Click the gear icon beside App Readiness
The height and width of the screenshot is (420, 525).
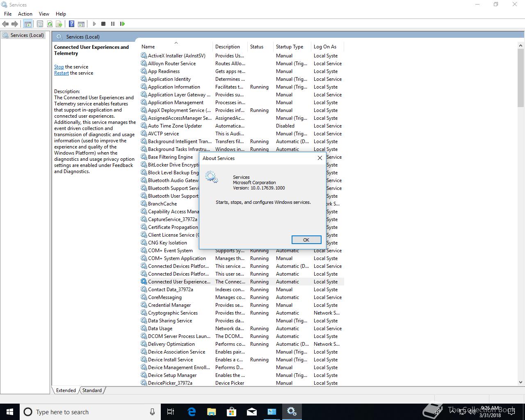tap(144, 71)
